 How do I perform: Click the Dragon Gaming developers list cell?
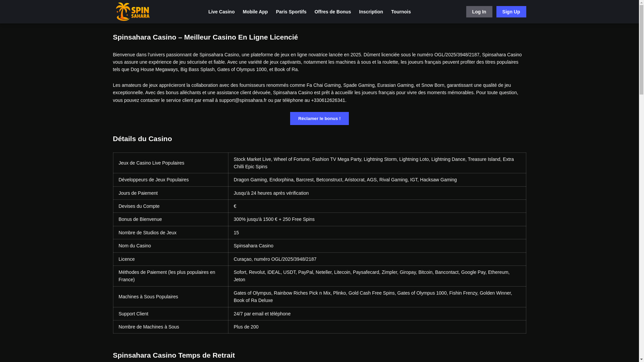377,180
